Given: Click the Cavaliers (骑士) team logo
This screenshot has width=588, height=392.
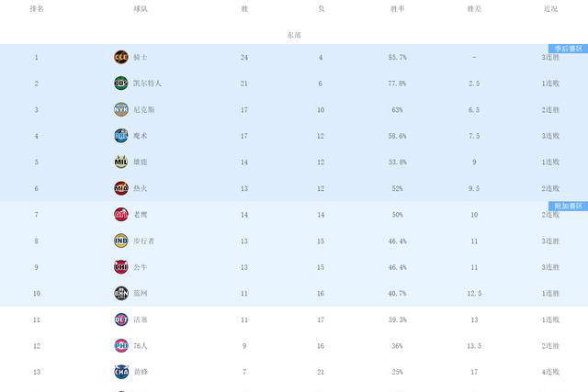Looking at the screenshot, I should point(120,57).
